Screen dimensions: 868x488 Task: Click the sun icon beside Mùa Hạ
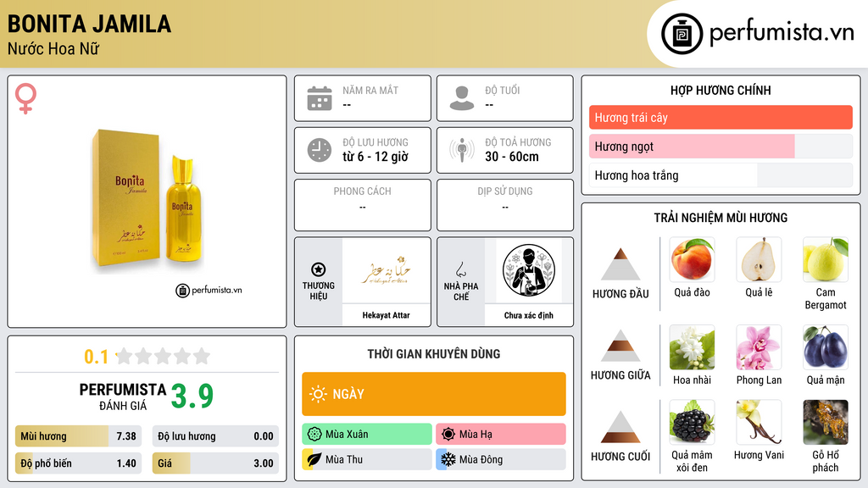(x=448, y=435)
